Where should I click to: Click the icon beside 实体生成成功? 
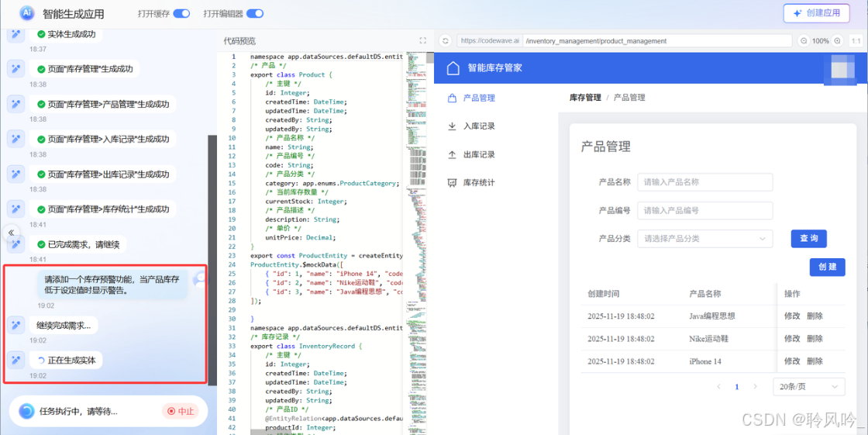[16, 34]
